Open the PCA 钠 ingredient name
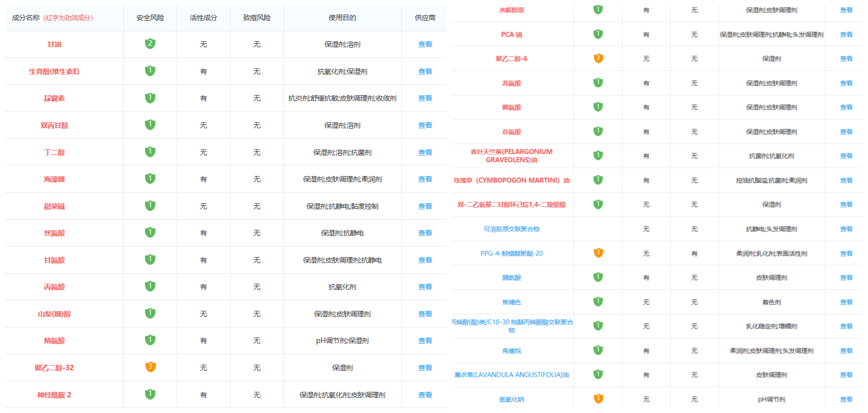 512,35
